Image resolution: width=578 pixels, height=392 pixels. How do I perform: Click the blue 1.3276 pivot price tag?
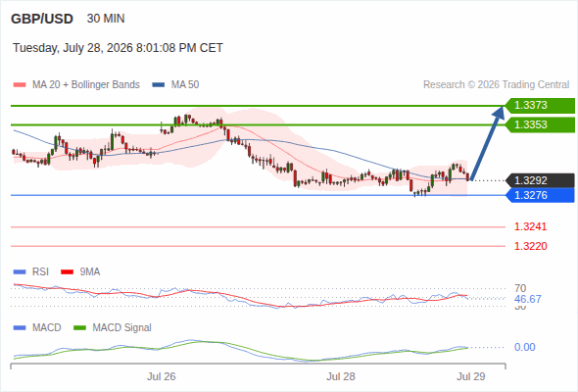[x=540, y=195]
